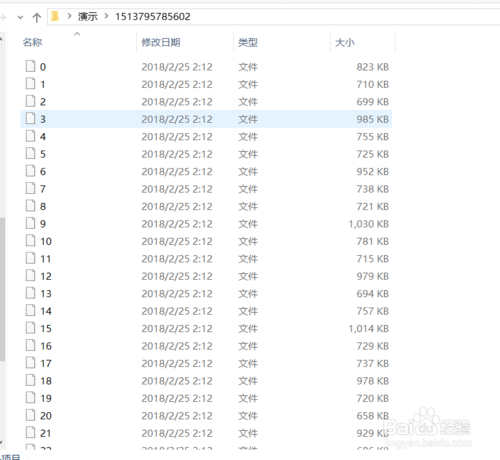This screenshot has width=500, height=460.
Task: Expand the chevron before 1513795785602 breadcrumb
Action: pyautogui.click(x=106, y=16)
